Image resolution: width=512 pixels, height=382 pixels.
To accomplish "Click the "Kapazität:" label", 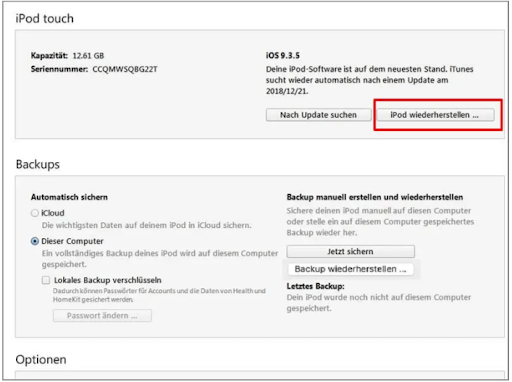I will pyautogui.click(x=49, y=56).
